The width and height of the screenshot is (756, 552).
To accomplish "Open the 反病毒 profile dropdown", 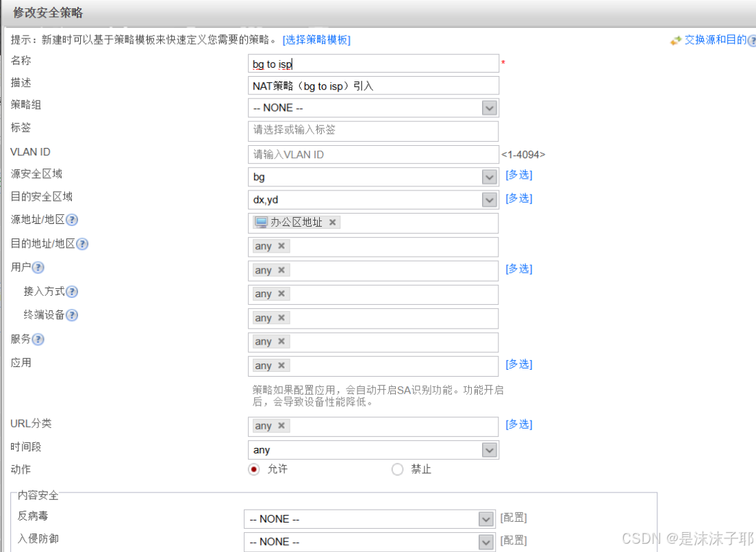I will [486, 519].
